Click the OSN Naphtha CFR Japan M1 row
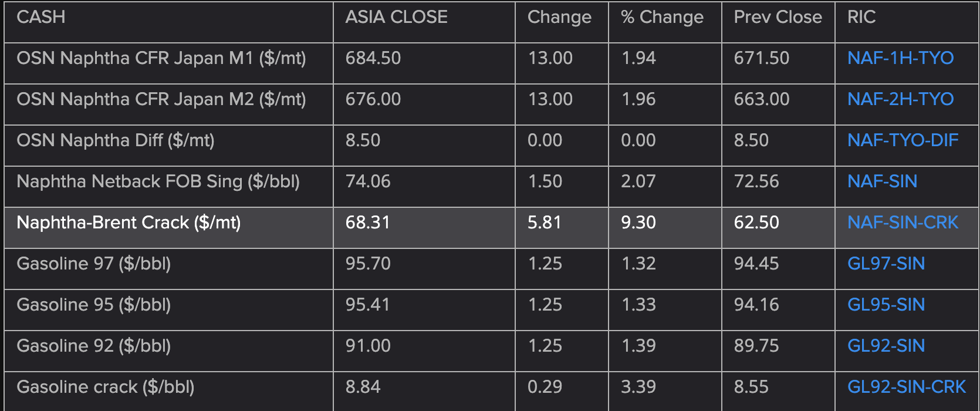 point(492,63)
